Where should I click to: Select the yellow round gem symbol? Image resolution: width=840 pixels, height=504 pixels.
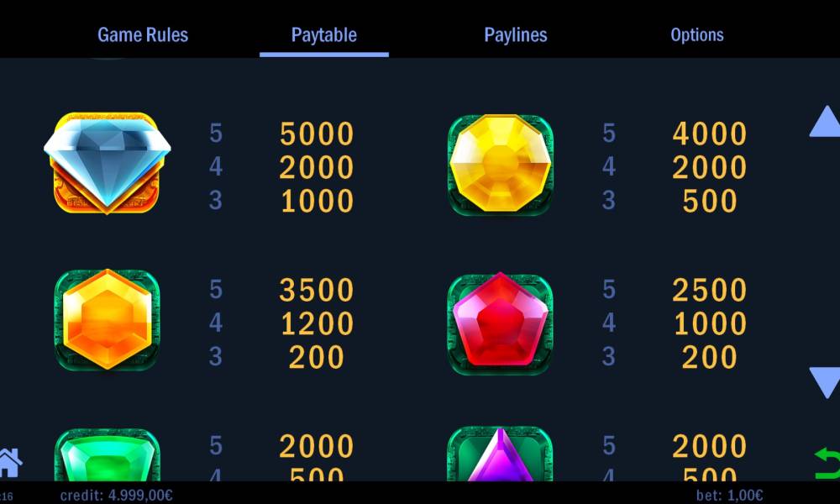(500, 165)
